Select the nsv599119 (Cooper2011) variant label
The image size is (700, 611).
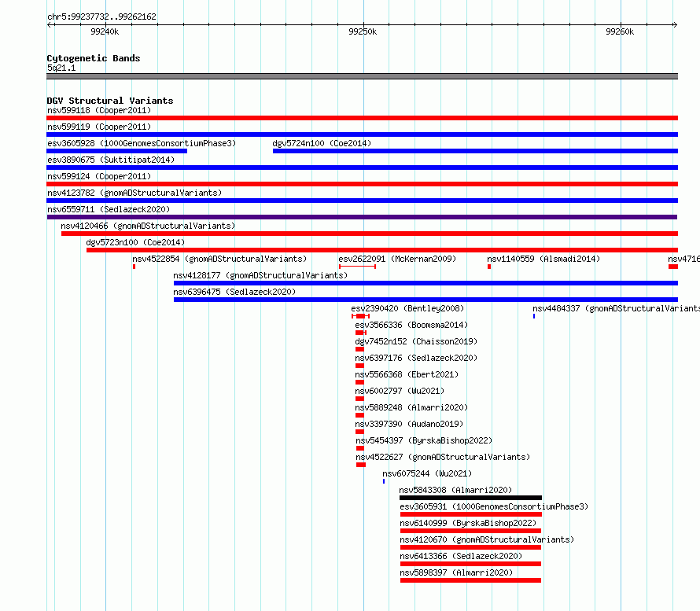99,127
